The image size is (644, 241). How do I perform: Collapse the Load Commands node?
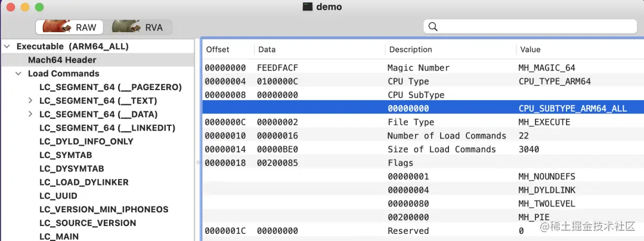coord(18,74)
